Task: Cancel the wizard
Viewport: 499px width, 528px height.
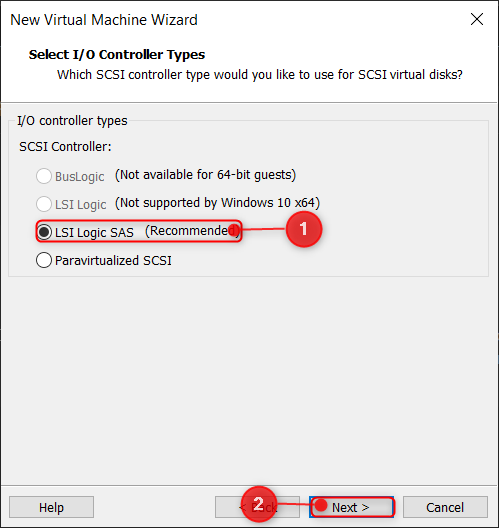Action: pos(445,507)
